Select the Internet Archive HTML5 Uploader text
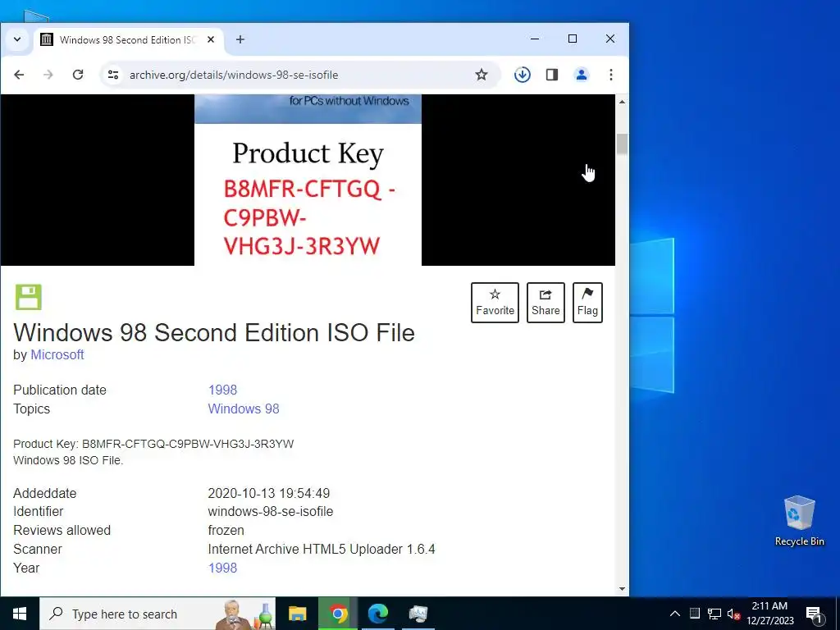This screenshot has height=630, width=840. click(322, 549)
